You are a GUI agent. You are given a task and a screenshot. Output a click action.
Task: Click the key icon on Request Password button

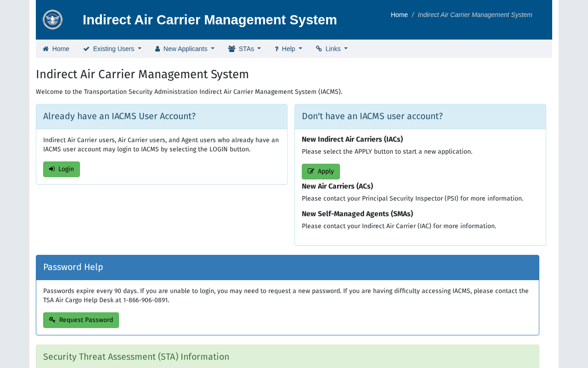52,320
